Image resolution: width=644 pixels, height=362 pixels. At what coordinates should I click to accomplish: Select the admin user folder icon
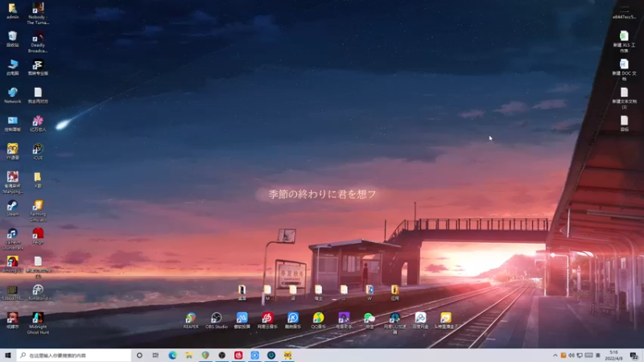[x=12, y=11]
